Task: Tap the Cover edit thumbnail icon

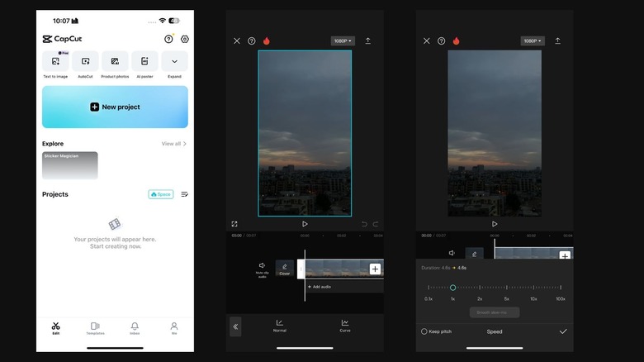Action: [285, 268]
